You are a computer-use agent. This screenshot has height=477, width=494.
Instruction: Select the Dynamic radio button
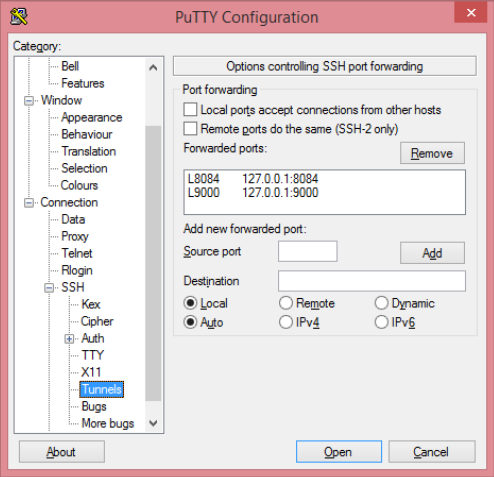click(381, 303)
